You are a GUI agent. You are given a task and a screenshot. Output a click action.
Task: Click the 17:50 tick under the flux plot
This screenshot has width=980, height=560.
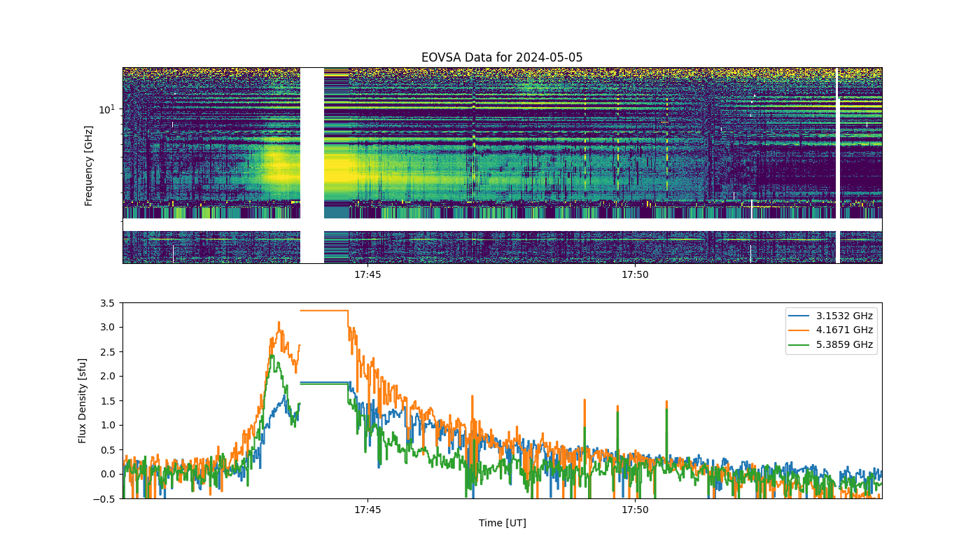pyautogui.click(x=635, y=510)
